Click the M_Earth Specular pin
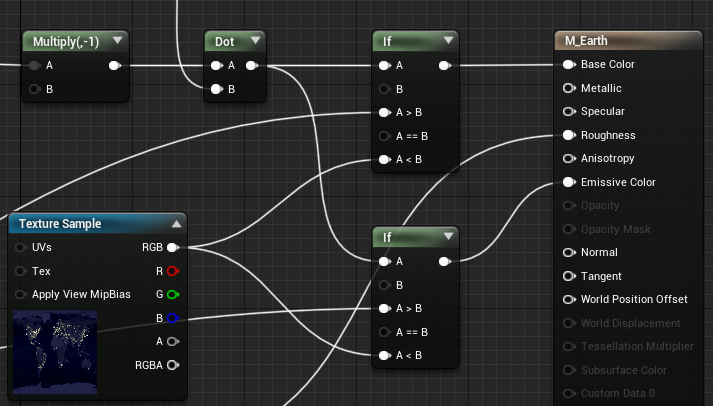The height and width of the screenshot is (406, 713). (x=569, y=111)
